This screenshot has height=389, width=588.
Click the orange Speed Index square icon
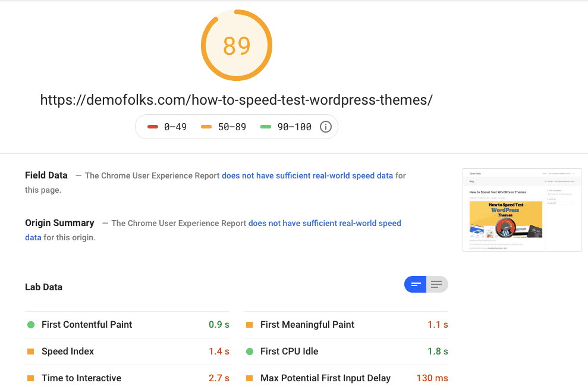(31, 352)
